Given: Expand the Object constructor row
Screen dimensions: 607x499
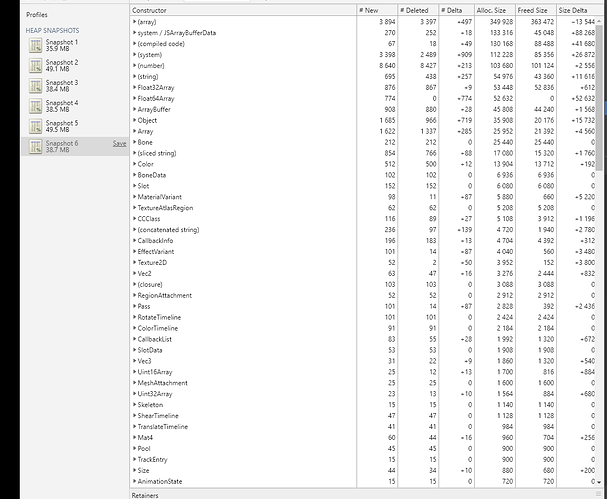Looking at the screenshot, I should coord(134,120).
